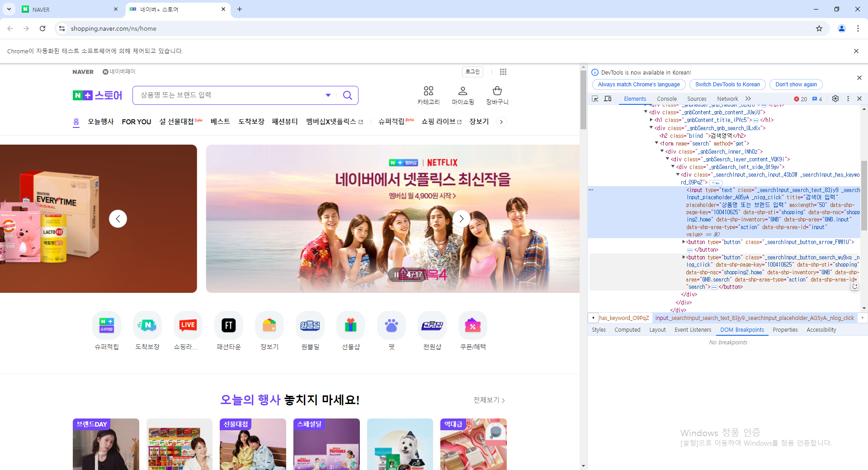Switch to DevTools Sources tab

click(x=697, y=99)
